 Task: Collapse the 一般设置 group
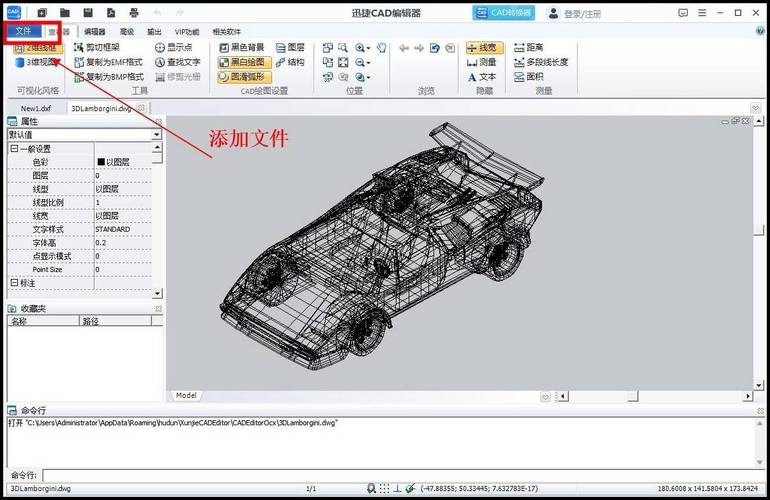14,148
